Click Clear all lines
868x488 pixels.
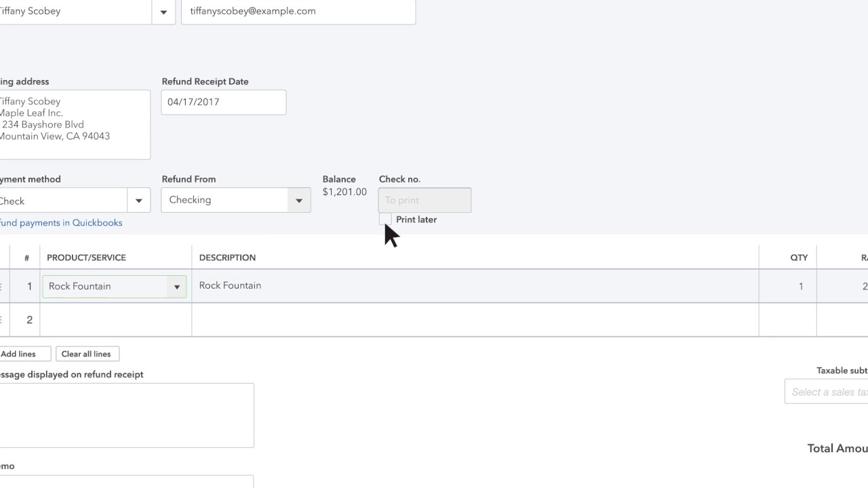tap(87, 353)
